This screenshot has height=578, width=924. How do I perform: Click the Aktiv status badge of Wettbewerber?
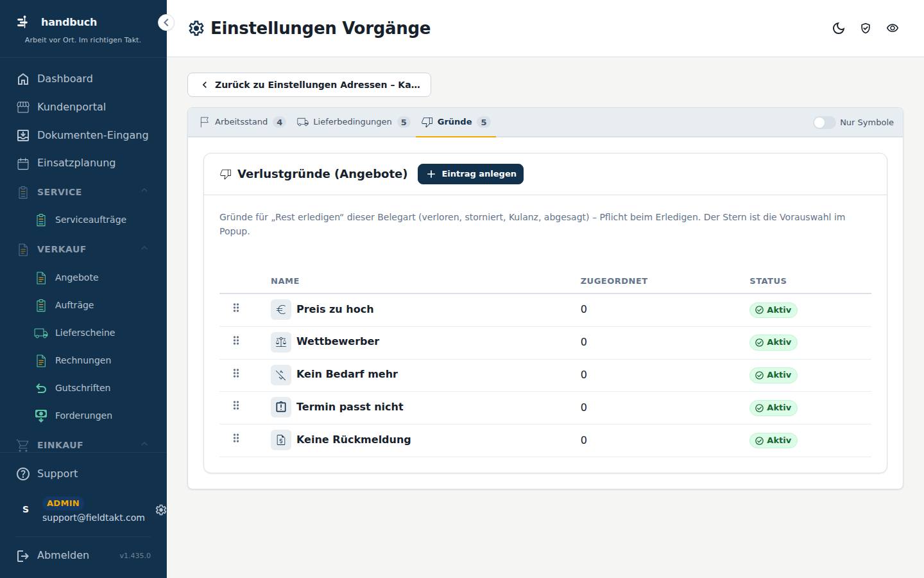click(773, 342)
